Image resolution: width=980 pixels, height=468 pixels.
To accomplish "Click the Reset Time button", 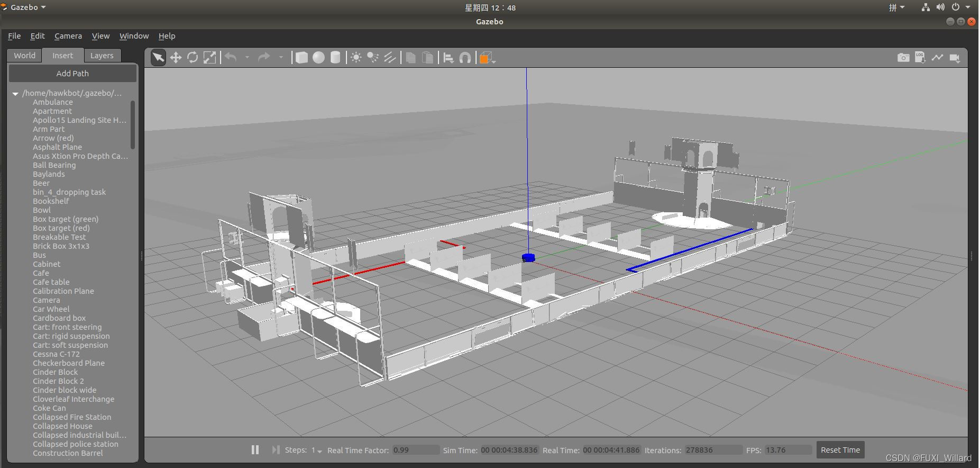I will tap(840, 450).
